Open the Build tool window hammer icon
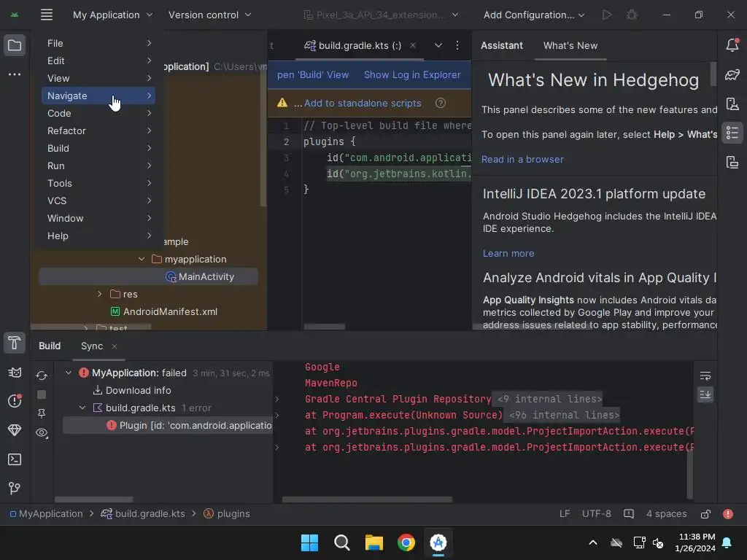 coord(15,343)
